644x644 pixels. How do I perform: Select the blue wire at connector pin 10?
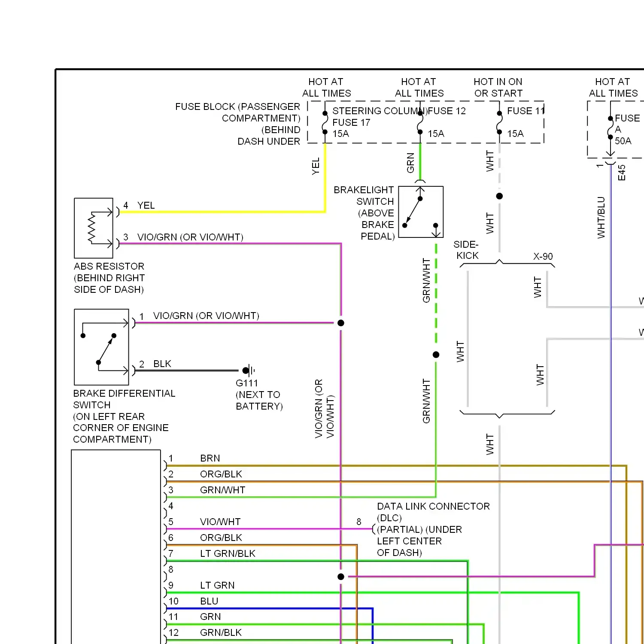[270, 608]
